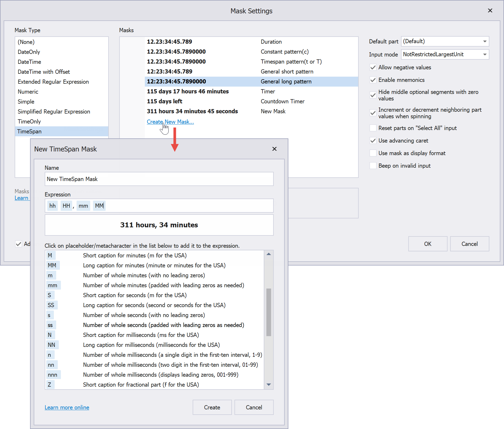Select the hh token in Expression
The height and width of the screenshot is (429, 504).
tap(53, 206)
